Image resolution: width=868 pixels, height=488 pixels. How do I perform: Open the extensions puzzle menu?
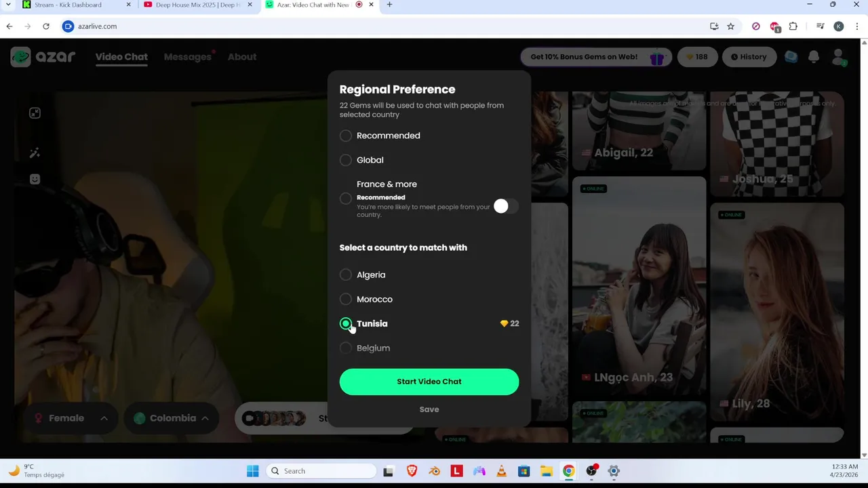tap(793, 26)
